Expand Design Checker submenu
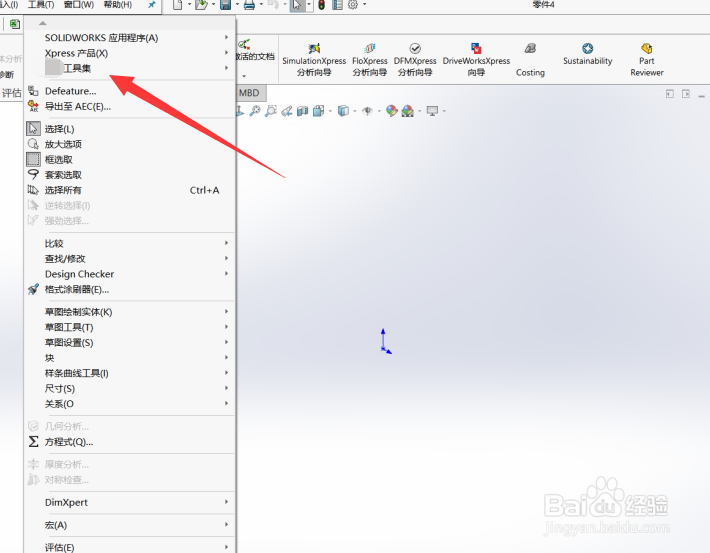Viewport: 710px width, 553px height. 130,274
